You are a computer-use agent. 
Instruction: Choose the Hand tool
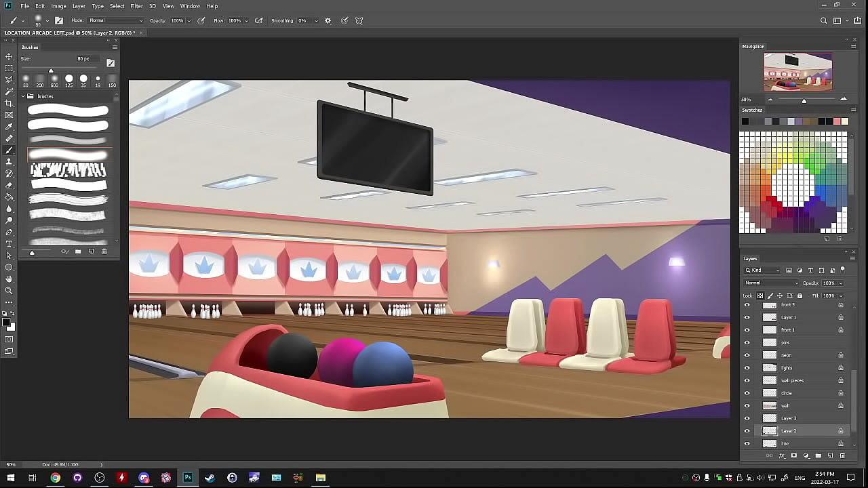[9, 279]
